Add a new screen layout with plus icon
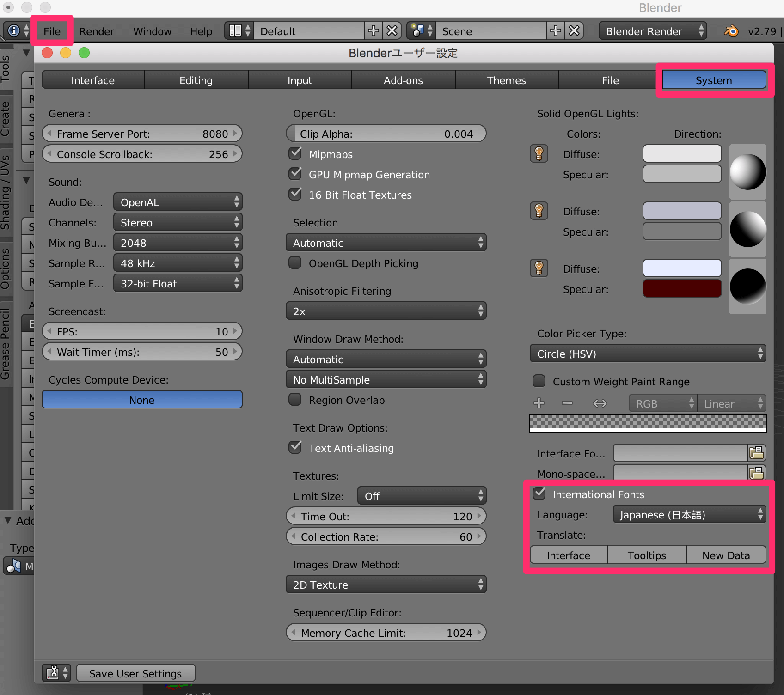 (x=373, y=31)
